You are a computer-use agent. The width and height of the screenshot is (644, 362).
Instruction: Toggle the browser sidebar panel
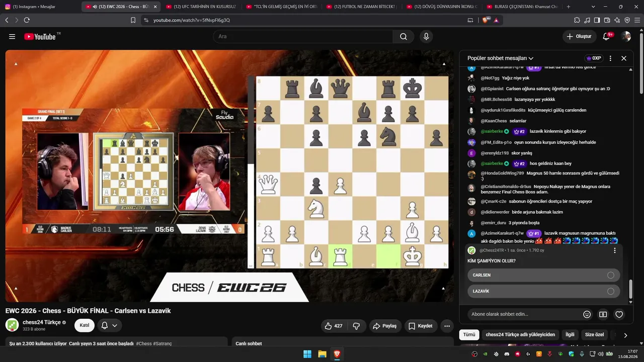(x=597, y=20)
